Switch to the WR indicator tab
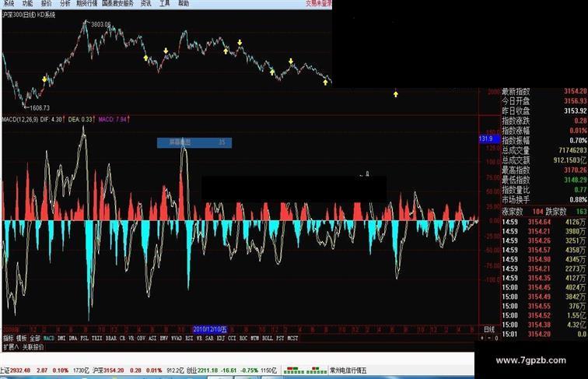Image resolution: width=588 pixels, height=379 pixels. click(x=199, y=338)
